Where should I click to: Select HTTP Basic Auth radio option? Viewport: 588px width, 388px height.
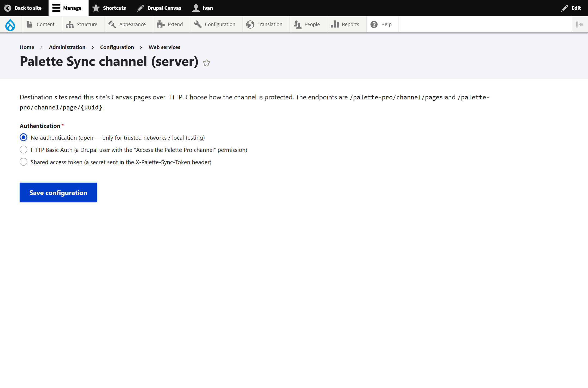tap(23, 150)
